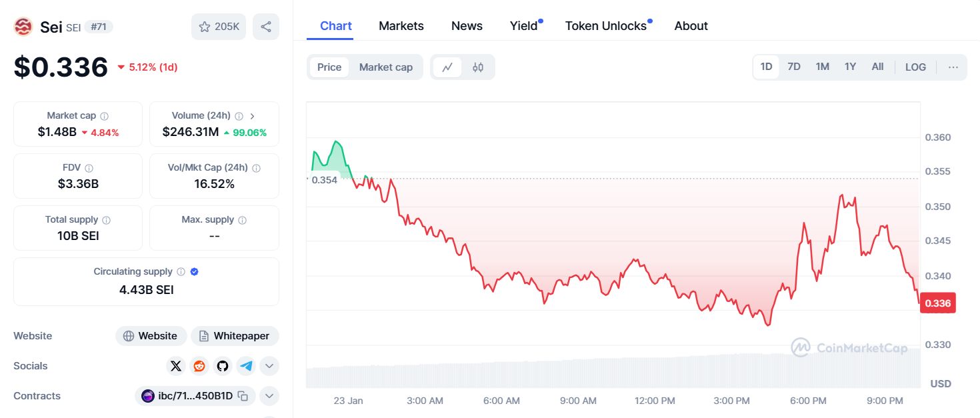980x418 pixels.
Task: Open chart more options menu
Action: pos(953,67)
